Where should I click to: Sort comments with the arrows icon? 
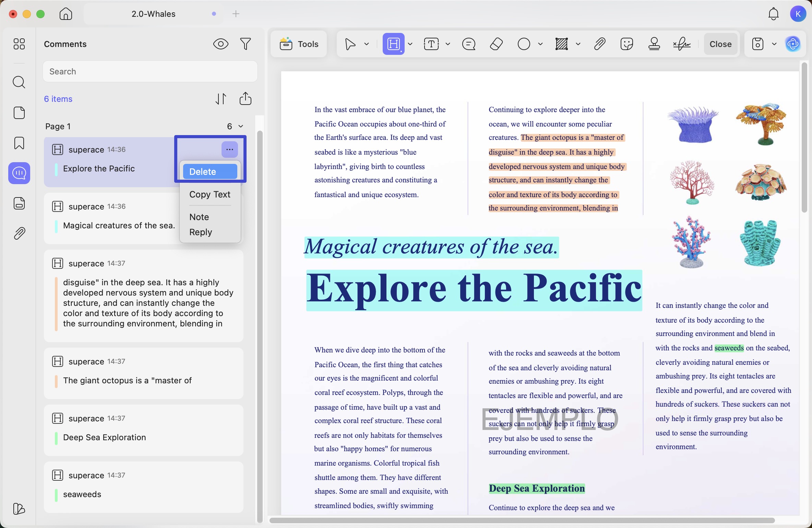tap(221, 99)
